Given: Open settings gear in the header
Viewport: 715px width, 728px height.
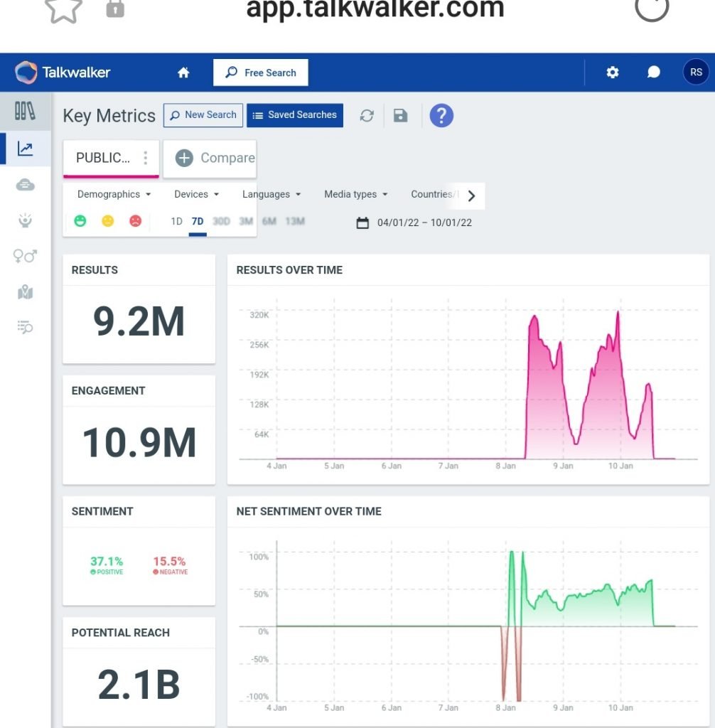Looking at the screenshot, I should point(612,73).
